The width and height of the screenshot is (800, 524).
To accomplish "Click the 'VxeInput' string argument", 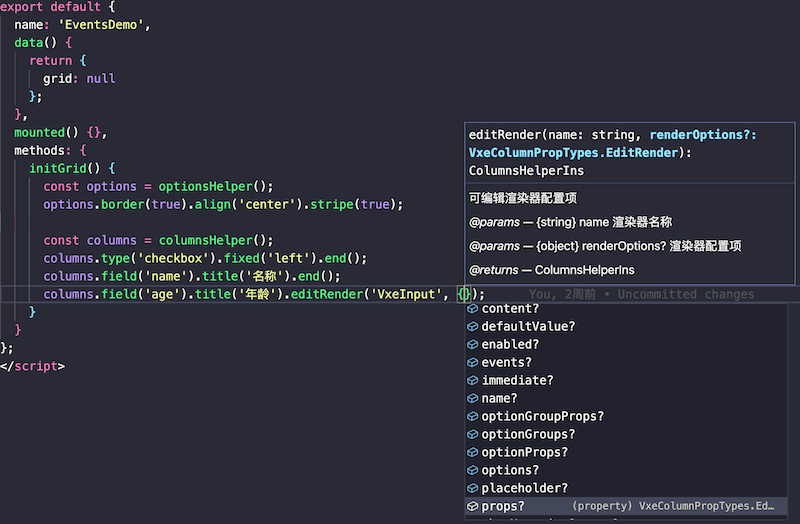I will (406, 294).
